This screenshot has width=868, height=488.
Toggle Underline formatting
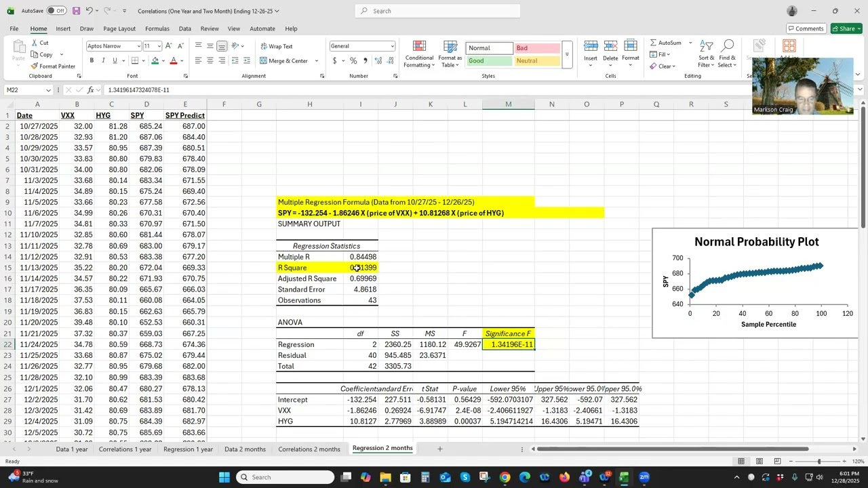coord(115,61)
